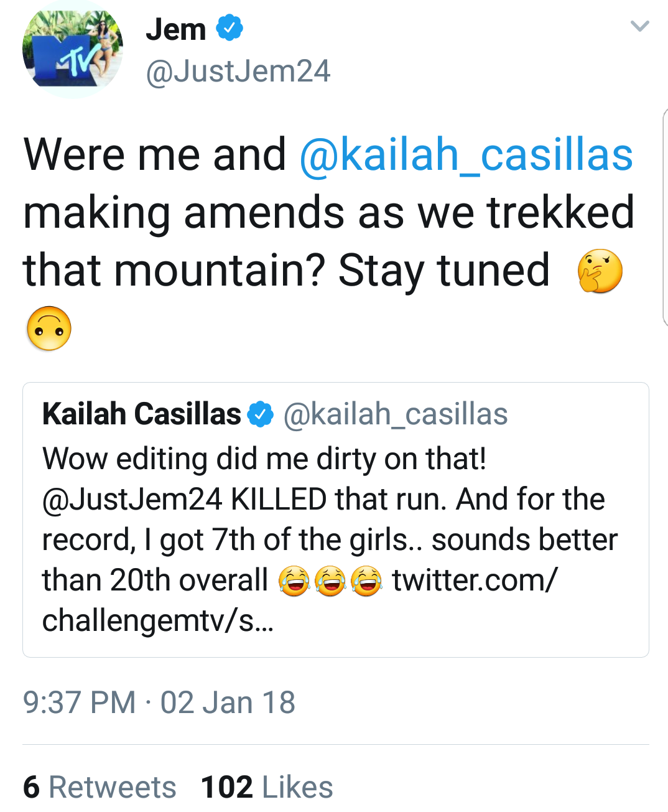Click the Jem display name
Image resolution: width=668 pixels, height=812 pixels.
[176, 29]
